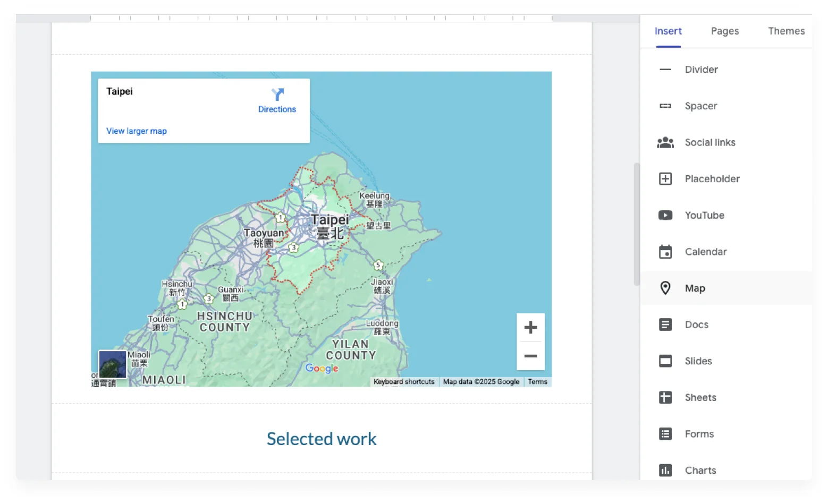828x504 pixels.
Task: Click the Taipei 臺北 map label
Action: click(330, 227)
